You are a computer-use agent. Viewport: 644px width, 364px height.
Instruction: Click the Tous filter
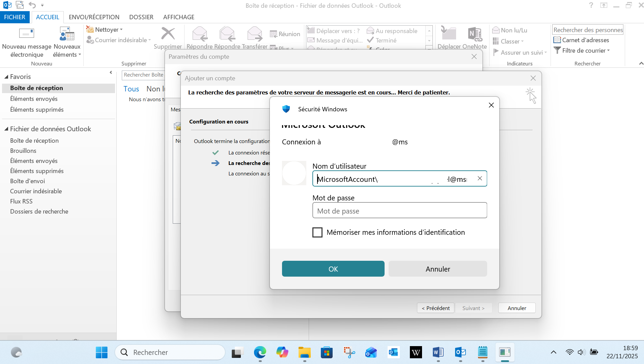tap(131, 89)
